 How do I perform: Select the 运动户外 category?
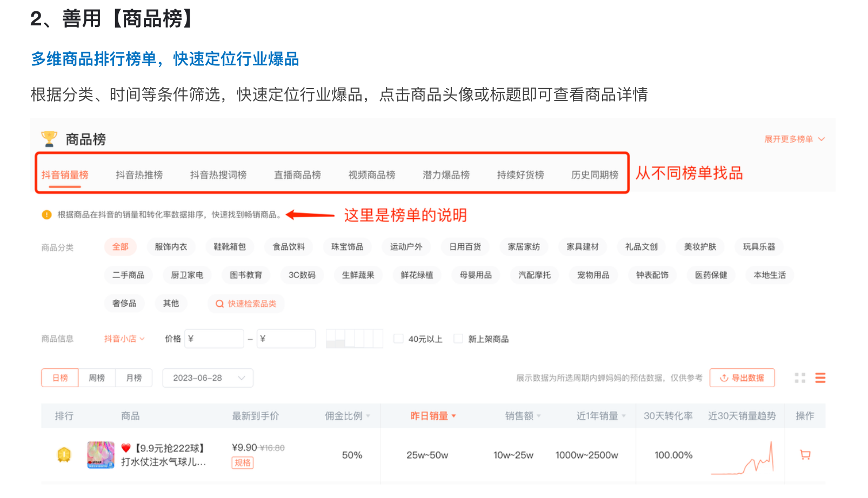[406, 247]
